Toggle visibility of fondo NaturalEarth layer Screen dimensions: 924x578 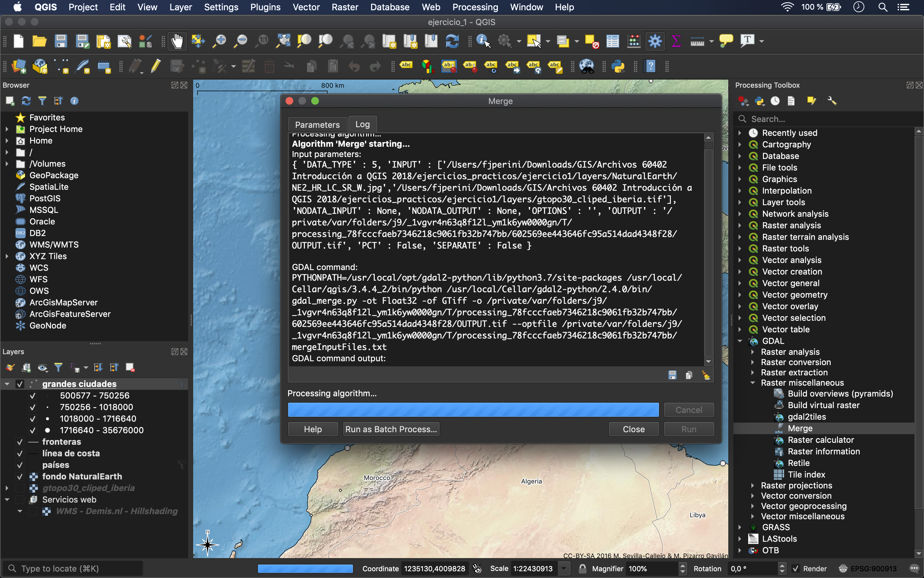[20, 476]
